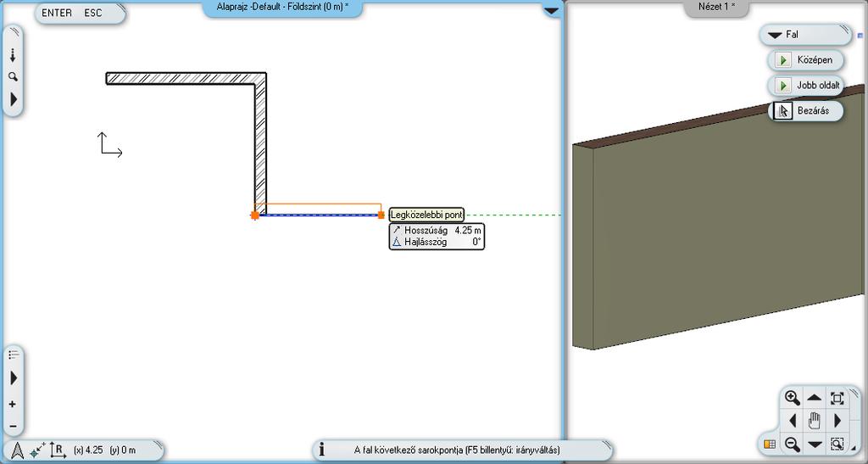868x464 pixels.
Task: Switch to the Nézet 1 tab
Action: [x=717, y=7]
